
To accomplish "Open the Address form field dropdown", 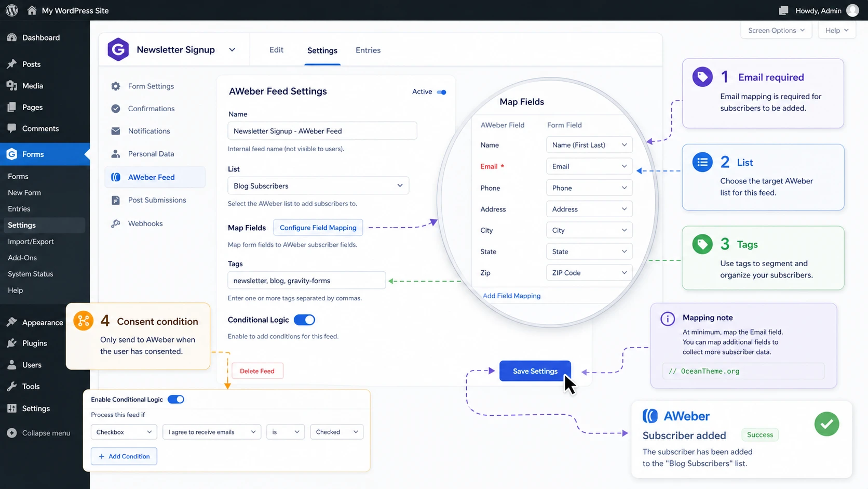I will [589, 209].
